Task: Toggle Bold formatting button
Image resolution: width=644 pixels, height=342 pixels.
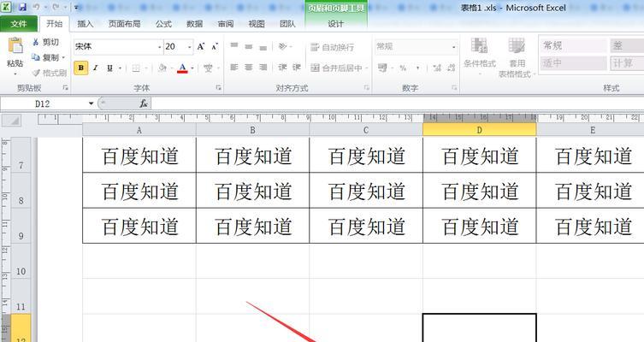Action: [81, 68]
